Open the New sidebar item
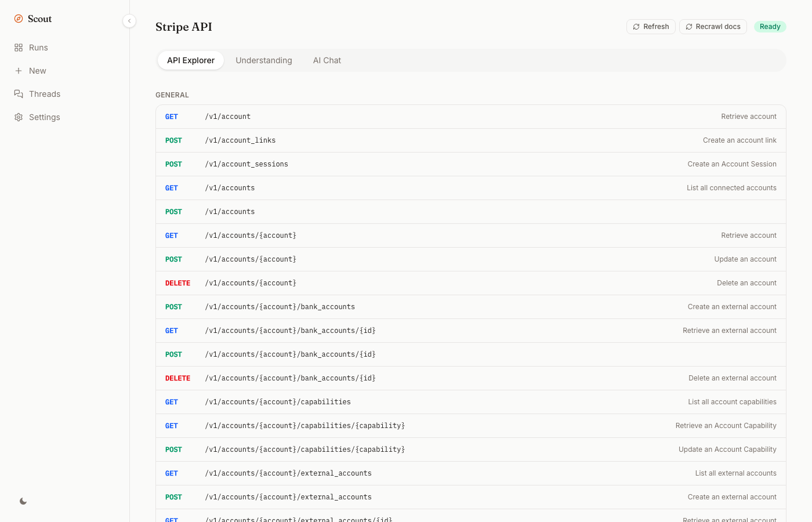Screen dimensions: 812x522 point(65,71)
